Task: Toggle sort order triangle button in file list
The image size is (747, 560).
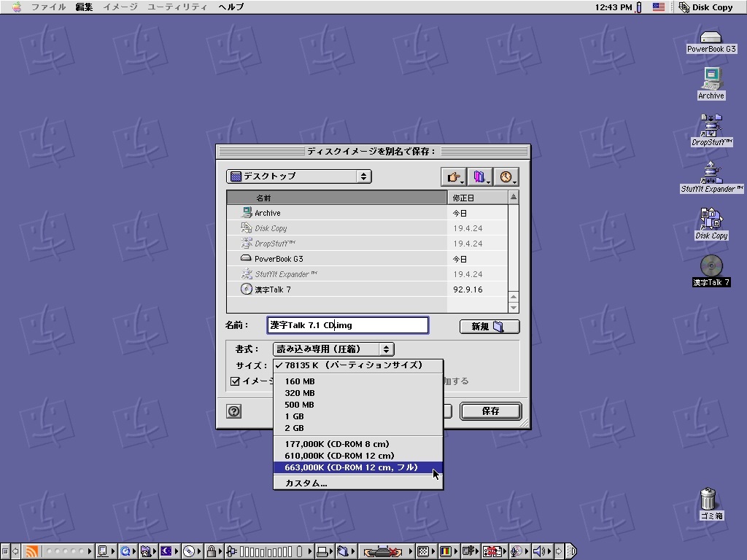Action: coord(513,197)
